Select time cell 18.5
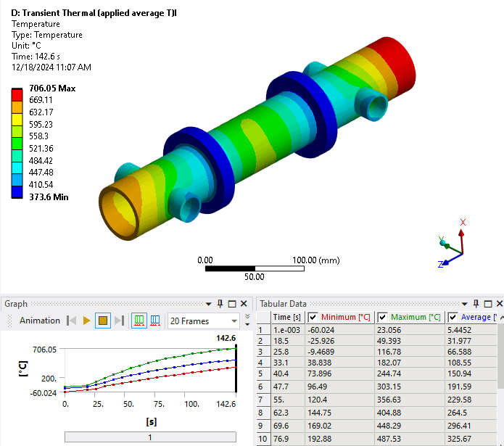The height and width of the screenshot is (446, 504). pos(288,341)
